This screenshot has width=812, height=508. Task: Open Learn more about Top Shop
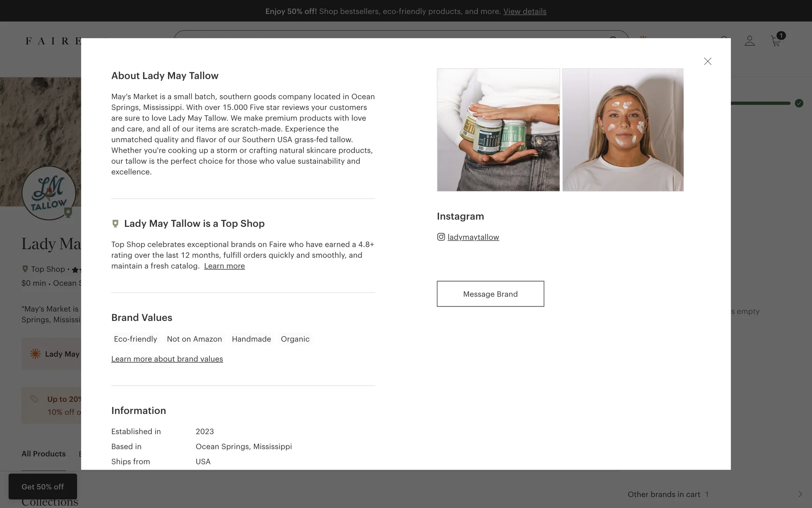point(225,266)
